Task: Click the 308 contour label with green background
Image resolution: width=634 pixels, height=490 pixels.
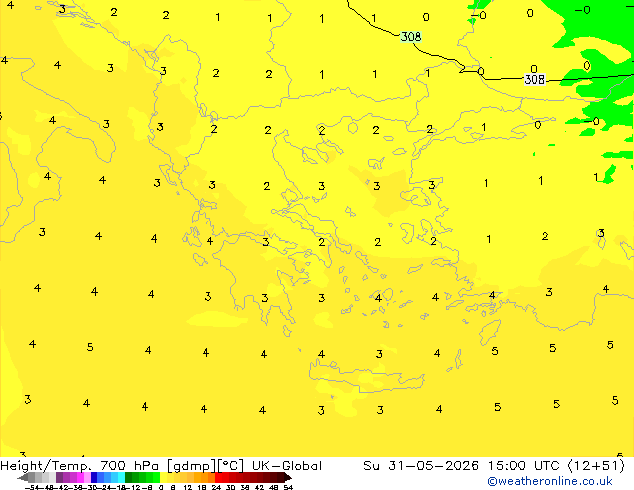Action: pos(410,37)
